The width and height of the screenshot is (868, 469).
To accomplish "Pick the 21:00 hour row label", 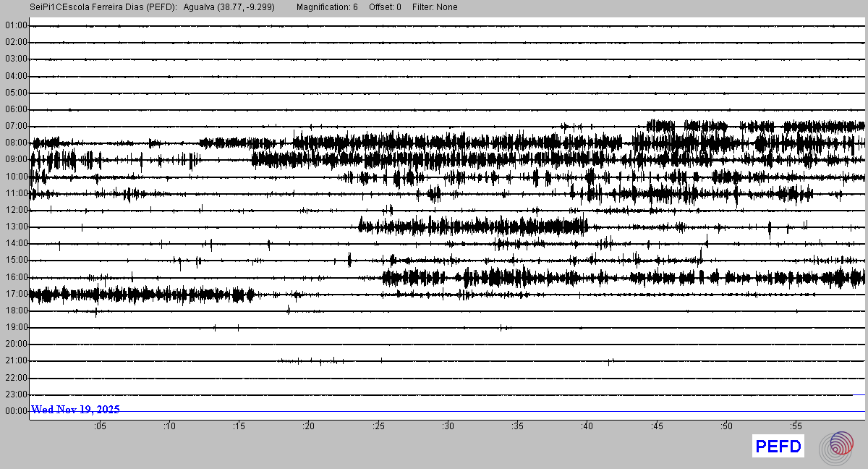I will pyautogui.click(x=15, y=361).
